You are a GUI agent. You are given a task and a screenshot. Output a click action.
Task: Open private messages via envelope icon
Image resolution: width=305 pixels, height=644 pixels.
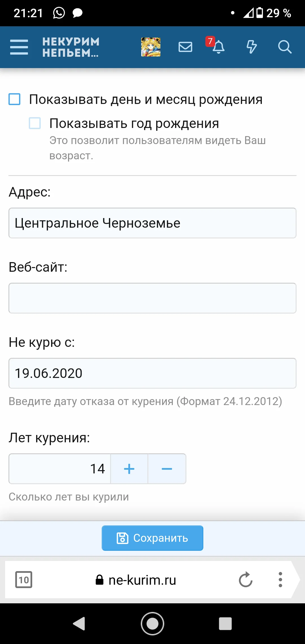pos(186,47)
